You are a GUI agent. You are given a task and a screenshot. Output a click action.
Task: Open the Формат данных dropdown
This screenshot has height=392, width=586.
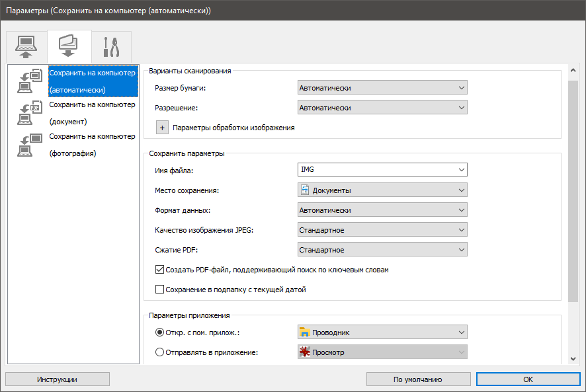pos(382,210)
